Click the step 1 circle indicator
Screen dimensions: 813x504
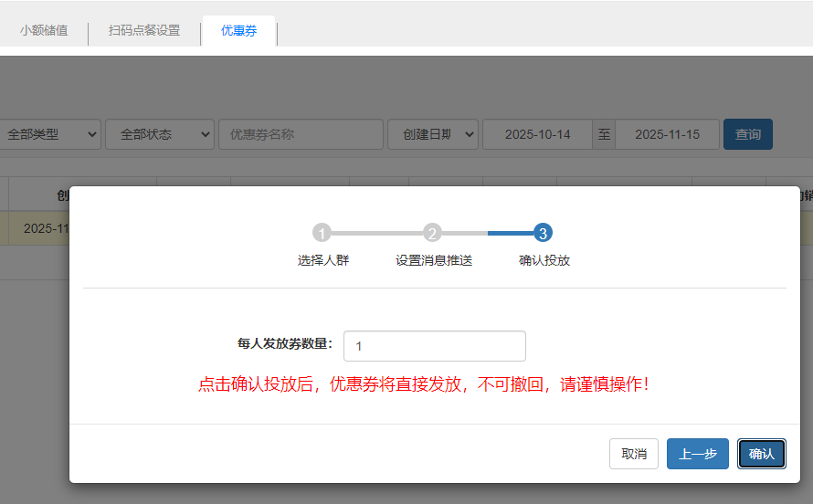pos(322,234)
